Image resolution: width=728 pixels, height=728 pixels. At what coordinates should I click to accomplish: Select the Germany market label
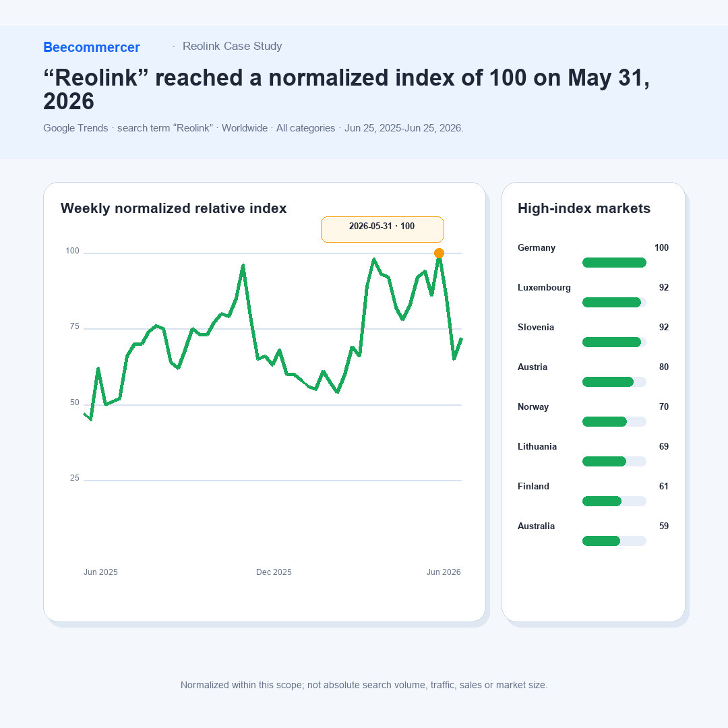click(537, 248)
